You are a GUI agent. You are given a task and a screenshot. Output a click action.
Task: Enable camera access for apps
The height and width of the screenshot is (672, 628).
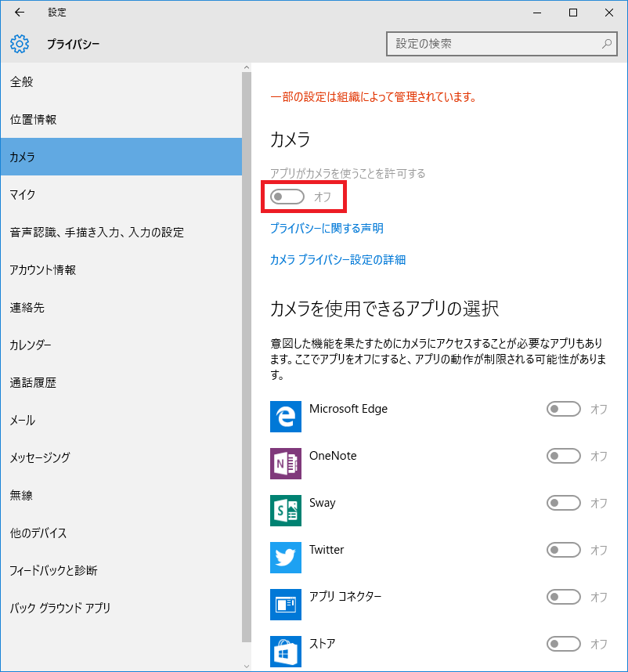(x=287, y=196)
